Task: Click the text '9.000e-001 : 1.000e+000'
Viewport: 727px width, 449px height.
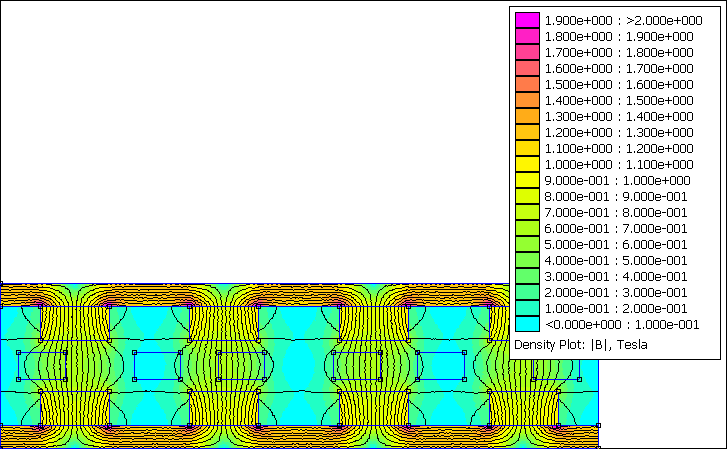Action: pyautogui.click(x=618, y=180)
